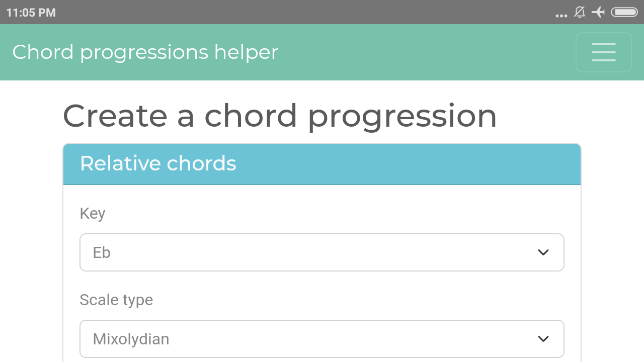Click the chevron arrow in Key selector
The height and width of the screenshot is (362, 644).
point(543,252)
